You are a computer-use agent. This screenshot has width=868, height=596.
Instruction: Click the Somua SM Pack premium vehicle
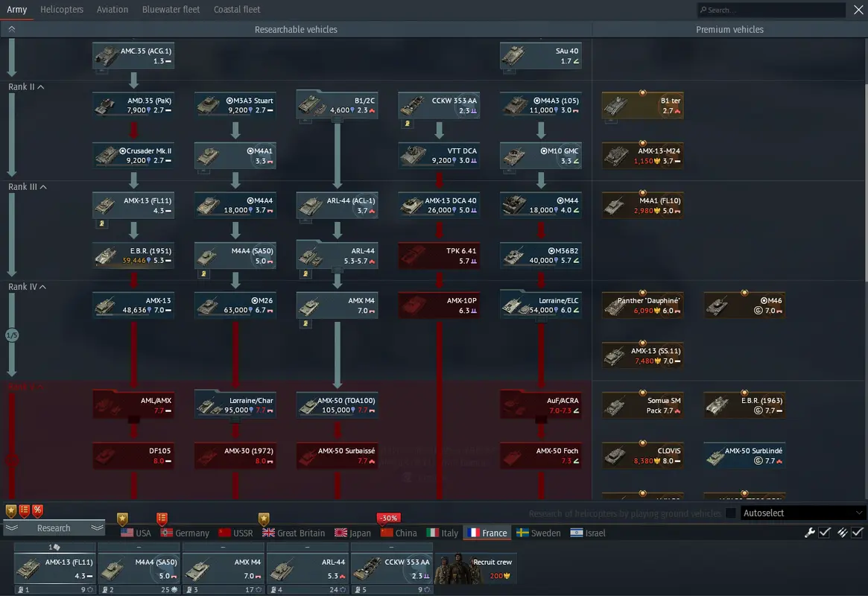tap(642, 405)
